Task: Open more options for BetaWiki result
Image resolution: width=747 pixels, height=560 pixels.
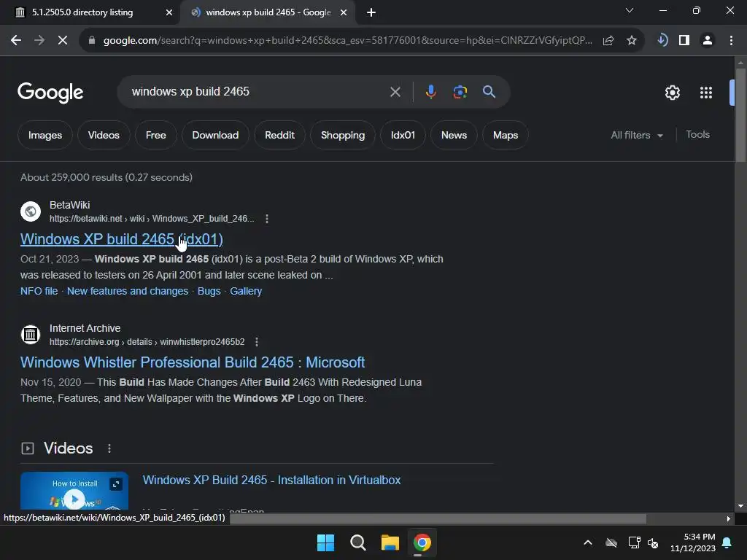Action: [267, 219]
